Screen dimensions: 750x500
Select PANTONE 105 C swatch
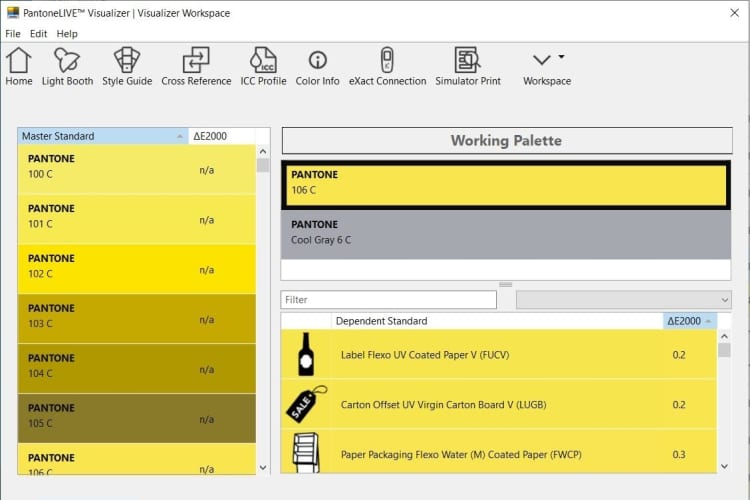(x=137, y=418)
